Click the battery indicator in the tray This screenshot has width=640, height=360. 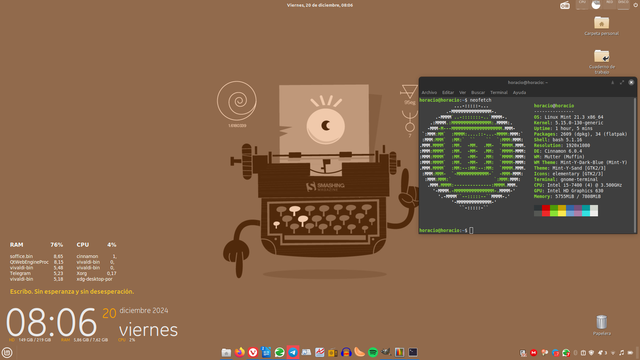coord(630,353)
